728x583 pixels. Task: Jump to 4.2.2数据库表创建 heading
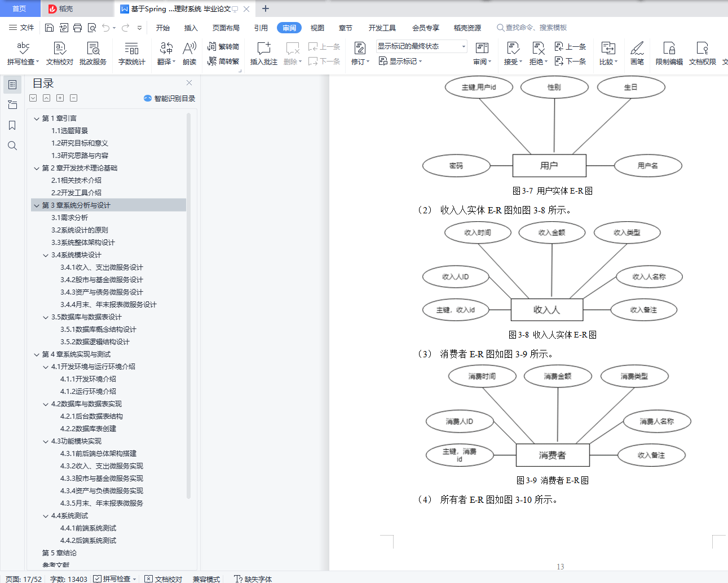click(88, 429)
